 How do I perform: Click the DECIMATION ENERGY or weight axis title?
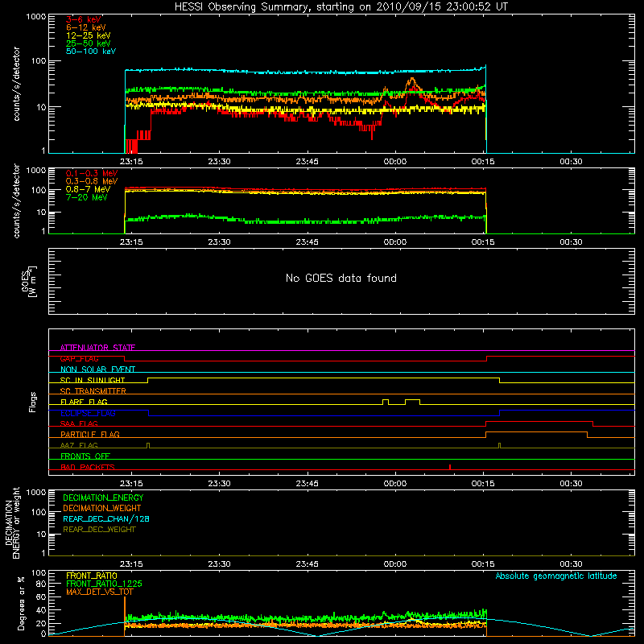point(12,522)
